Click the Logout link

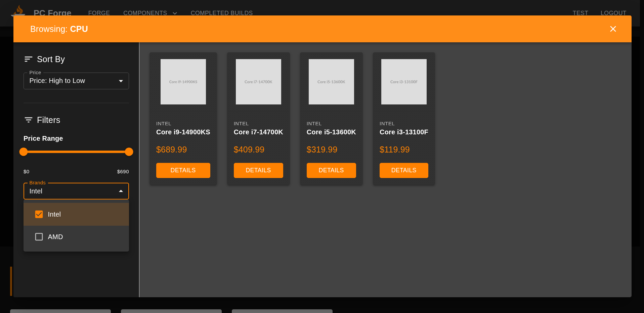pyautogui.click(x=613, y=13)
